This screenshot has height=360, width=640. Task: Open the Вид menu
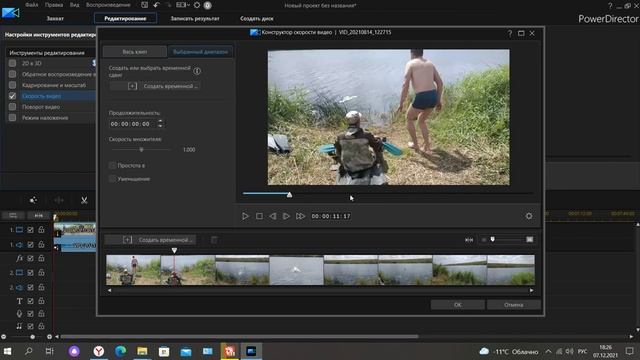click(x=74, y=5)
